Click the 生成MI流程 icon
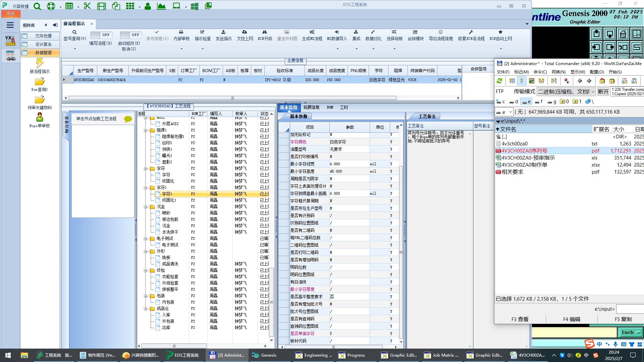Viewport: 644px width, 362px height. point(312,32)
